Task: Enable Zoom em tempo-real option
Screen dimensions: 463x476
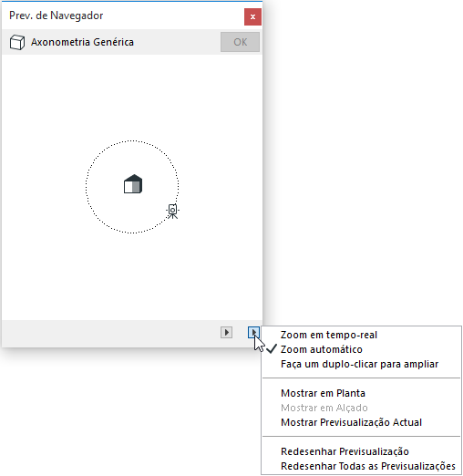Action: tap(361, 335)
